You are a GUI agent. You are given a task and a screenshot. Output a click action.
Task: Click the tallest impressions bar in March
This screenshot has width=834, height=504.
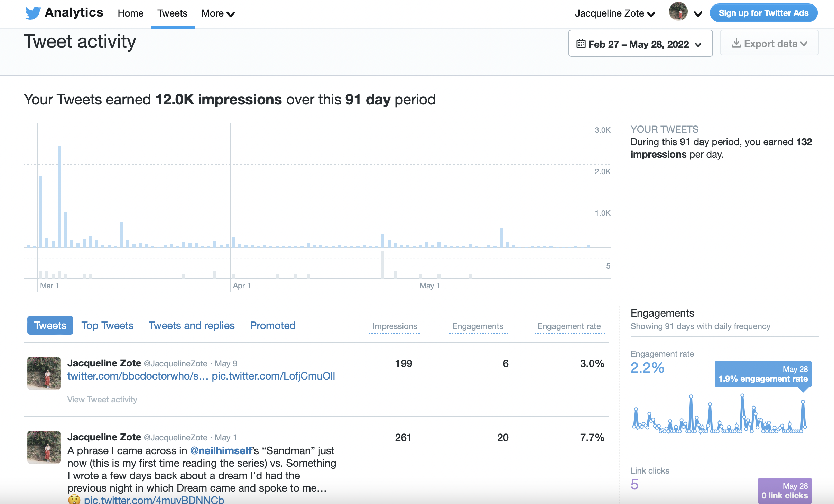(x=59, y=196)
